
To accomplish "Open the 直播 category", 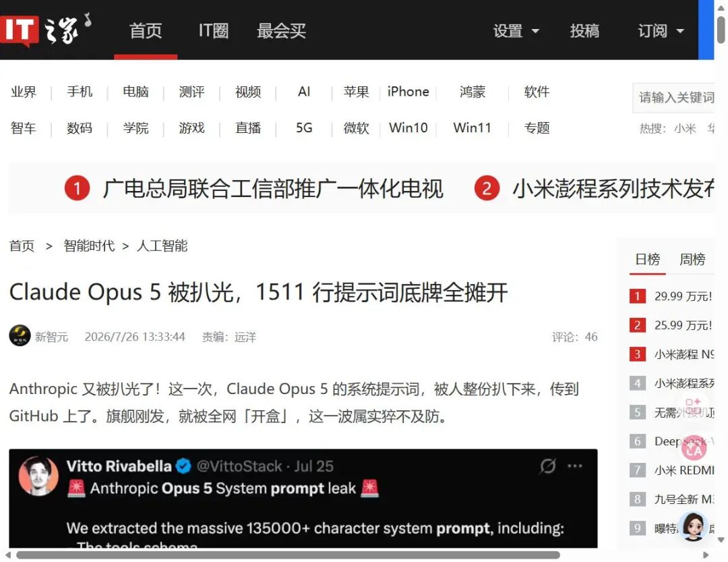I will (x=248, y=128).
